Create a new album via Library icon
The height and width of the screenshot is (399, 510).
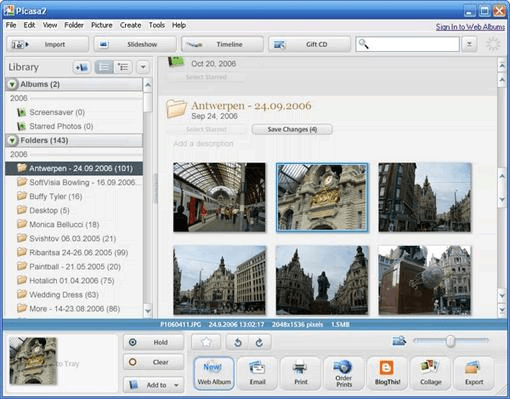pyautogui.click(x=81, y=67)
